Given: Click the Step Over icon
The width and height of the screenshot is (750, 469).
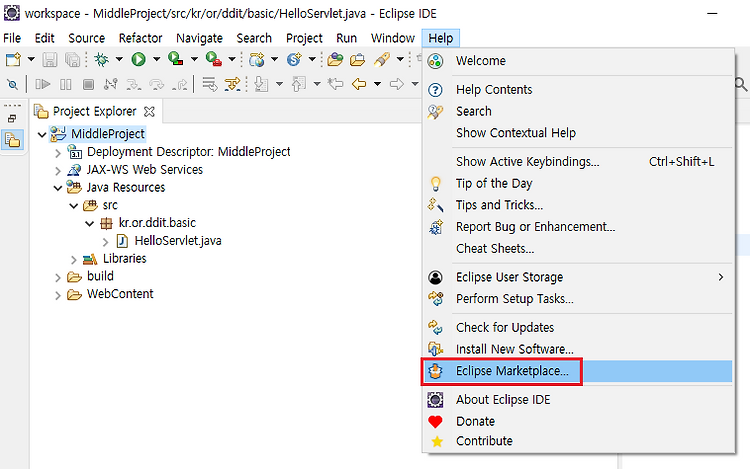Looking at the screenshot, I should pyautogui.click(x=156, y=85).
